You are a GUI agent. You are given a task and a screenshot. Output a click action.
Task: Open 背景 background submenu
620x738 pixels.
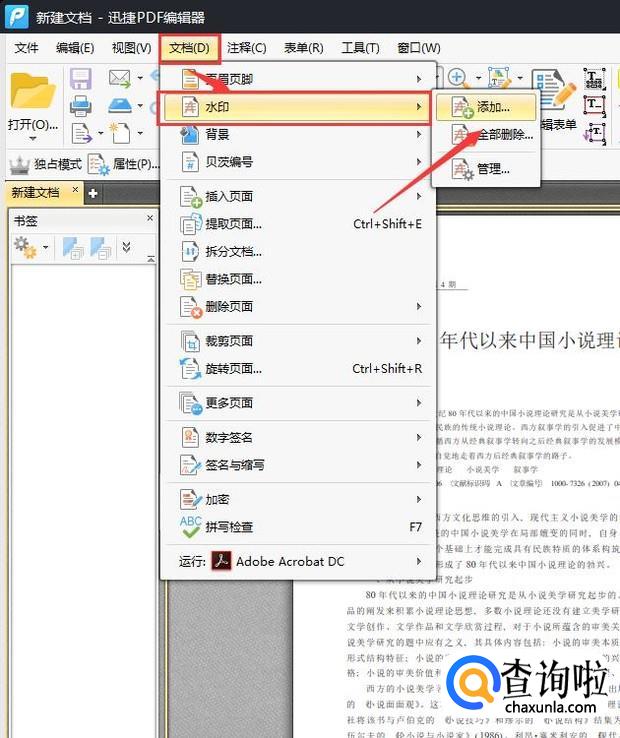(298, 135)
